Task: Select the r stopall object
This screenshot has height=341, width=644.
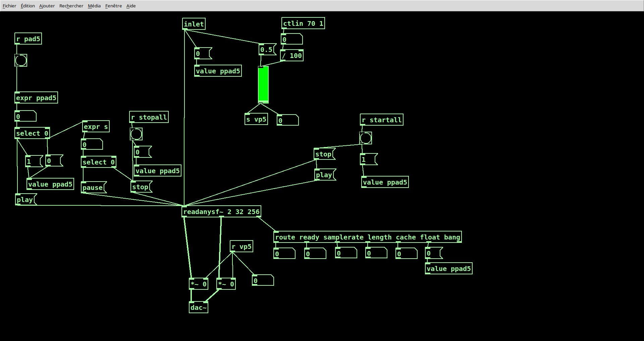Action: [149, 117]
